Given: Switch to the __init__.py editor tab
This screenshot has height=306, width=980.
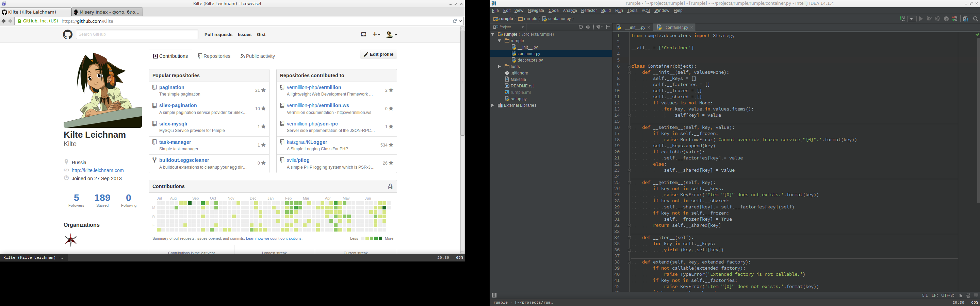Looking at the screenshot, I should click(633, 27).
